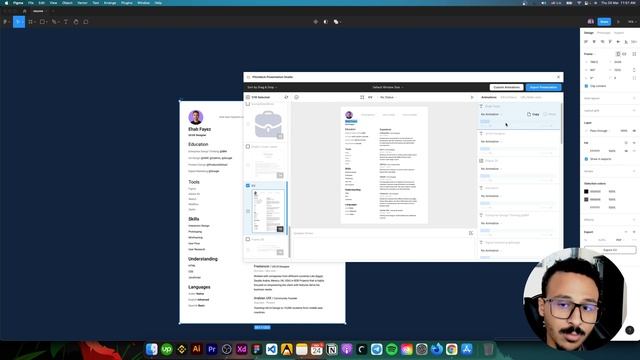The width and height of the screenshot is (640, 360).
Task: Click the black selection color swatch
Action: pyautogui.click(x=586, y=191)
